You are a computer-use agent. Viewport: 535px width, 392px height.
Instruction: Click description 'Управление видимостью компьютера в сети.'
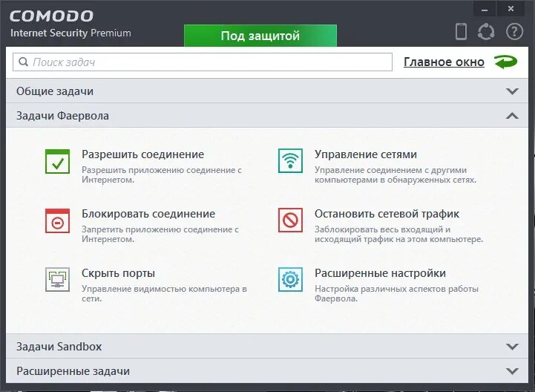[x=164, y=294]
